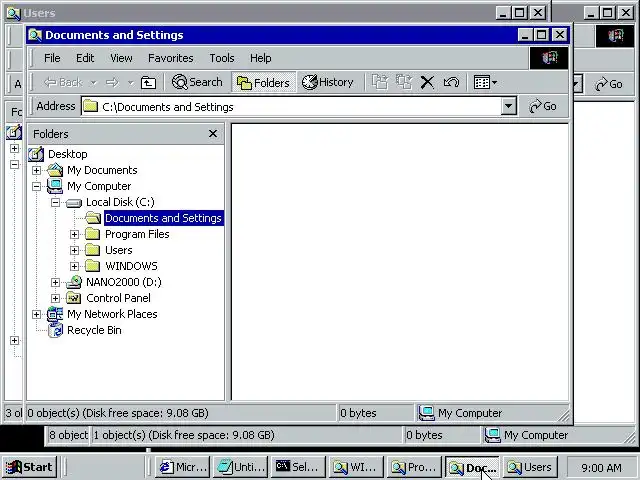
Task: Expand the NANO2000 (D:) node
Action: coord(55,282)
